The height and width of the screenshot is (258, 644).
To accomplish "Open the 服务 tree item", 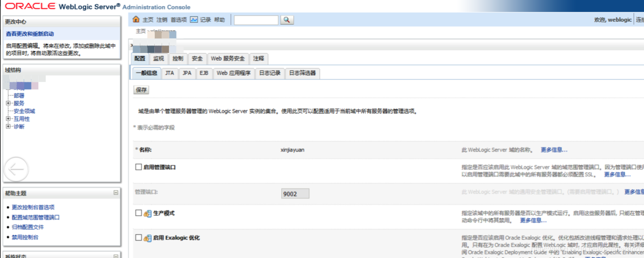I will click(19, 103).
